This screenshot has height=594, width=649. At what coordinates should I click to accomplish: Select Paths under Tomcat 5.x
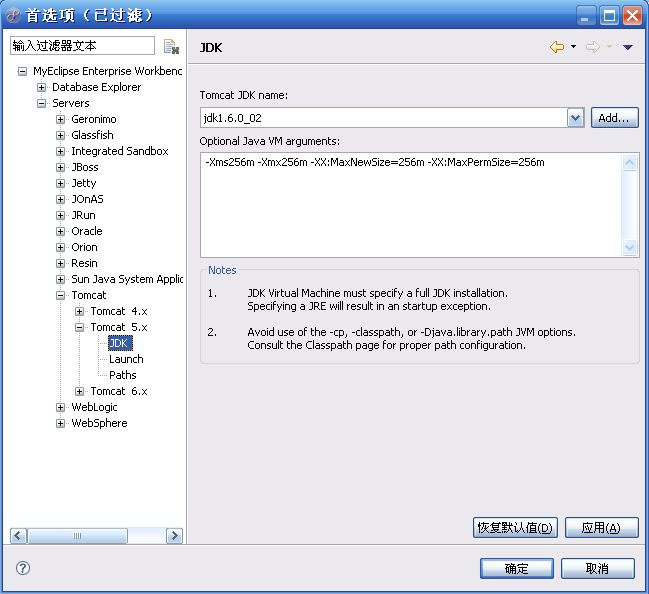[x=123, y=375]
